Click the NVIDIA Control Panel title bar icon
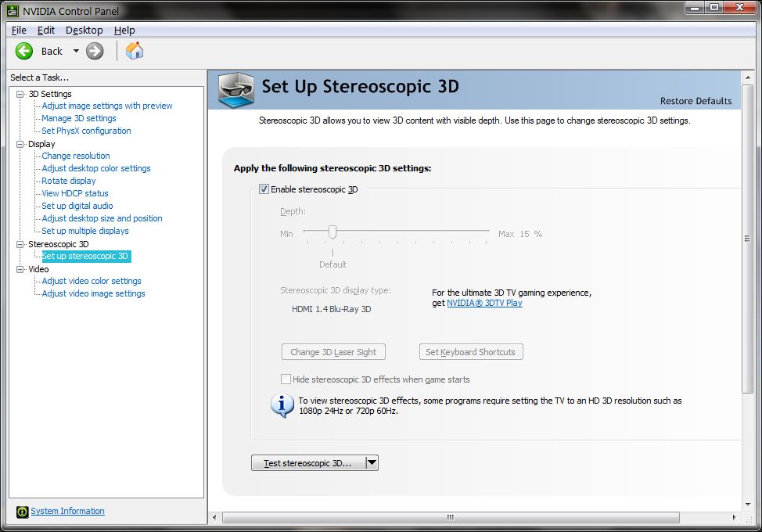This screenshot has width=762, height=532. click(x=13, y=11)
